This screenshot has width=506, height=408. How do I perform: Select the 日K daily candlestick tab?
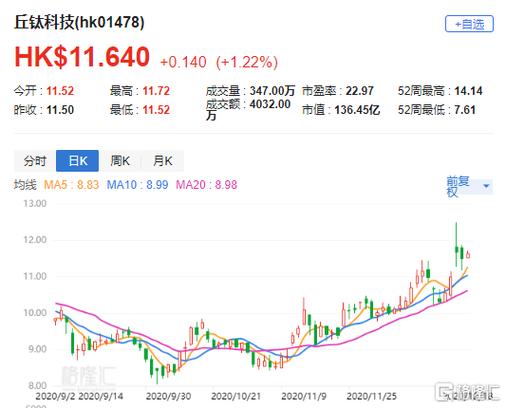77,161
